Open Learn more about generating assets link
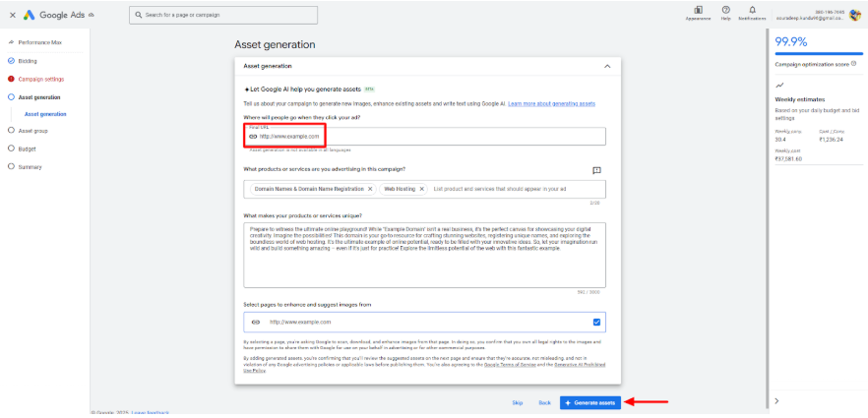Screen dimensions: 868x418 pos(551,103)
